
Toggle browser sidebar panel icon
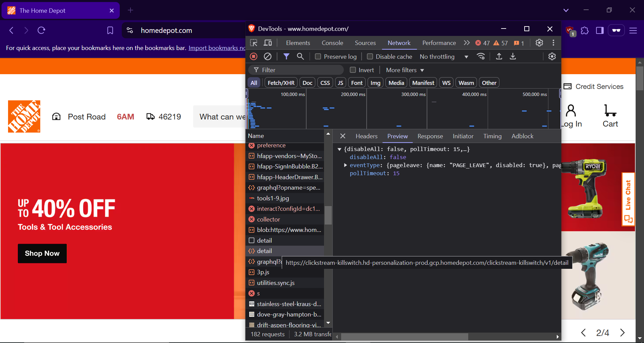pos(600,31)
